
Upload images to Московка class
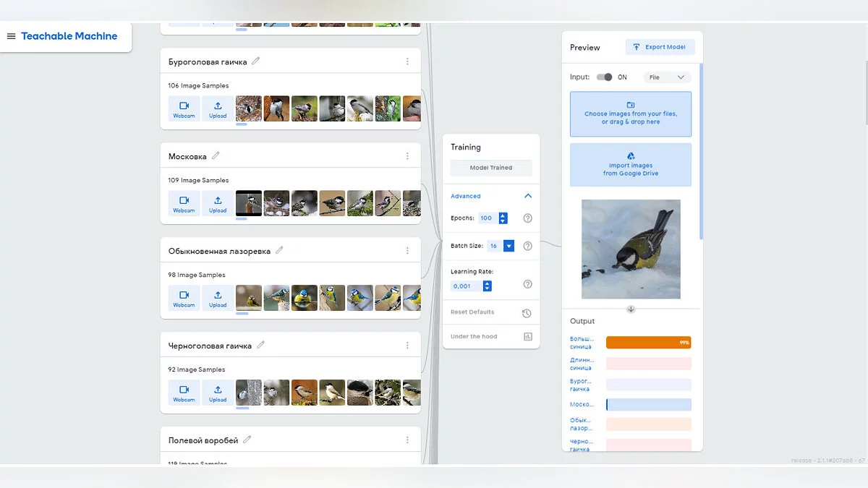click(218, 203)
